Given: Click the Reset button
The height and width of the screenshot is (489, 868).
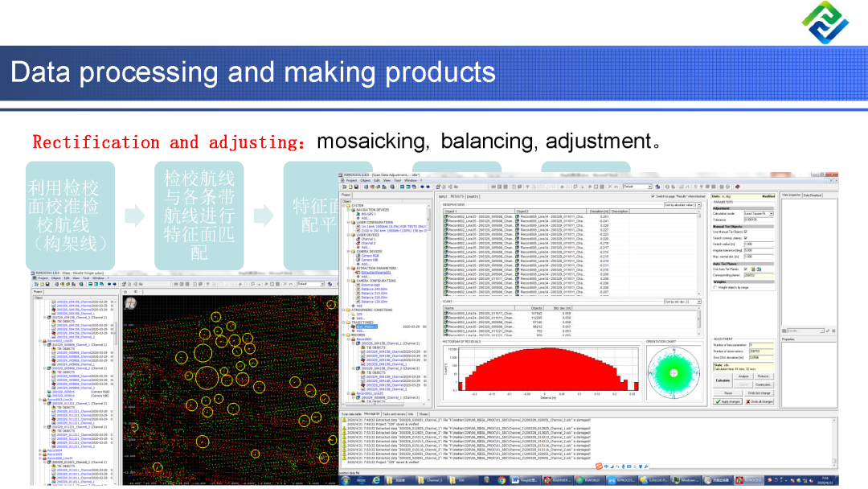Looking at the screenshot, I should (728, 393).
